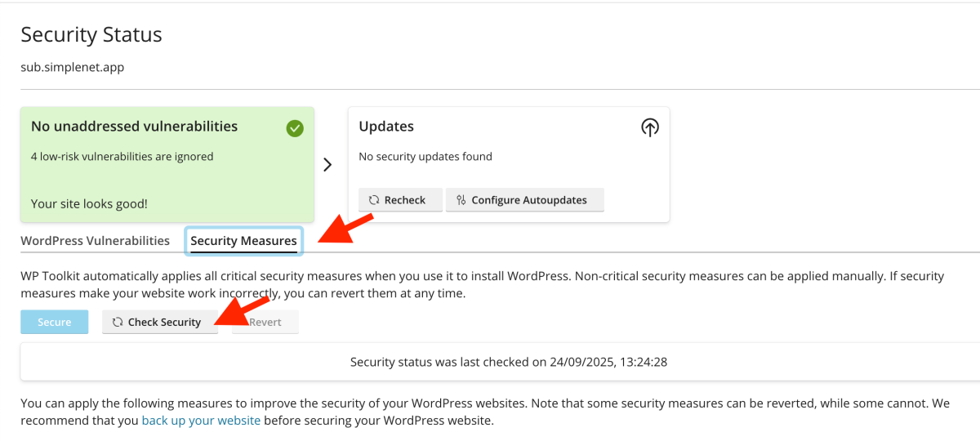Screen dimensions: 980x441
Task: Click the refresh icon beside Recheck
Action: point(374,200)
